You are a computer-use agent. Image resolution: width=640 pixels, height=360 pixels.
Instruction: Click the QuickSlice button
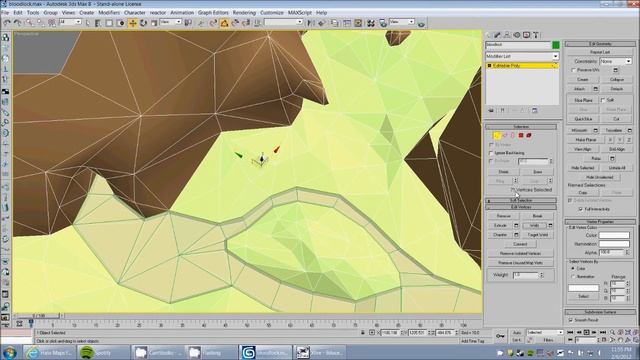point(583,119)
